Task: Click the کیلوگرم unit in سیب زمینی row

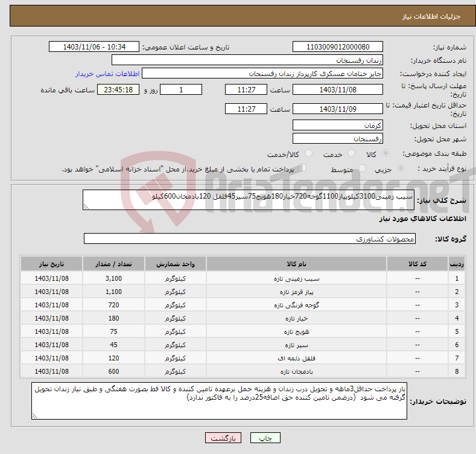Action: tap(176, 278)
